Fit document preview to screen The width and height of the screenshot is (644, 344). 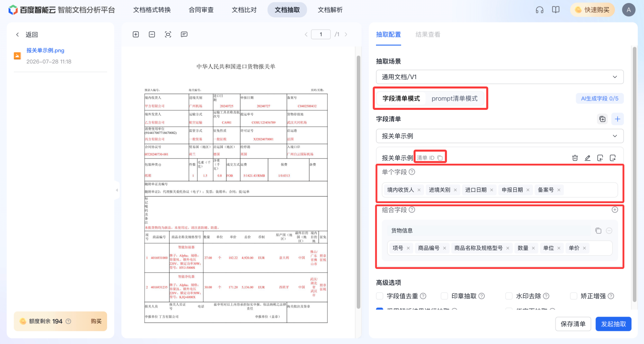[x=168, y=35]
